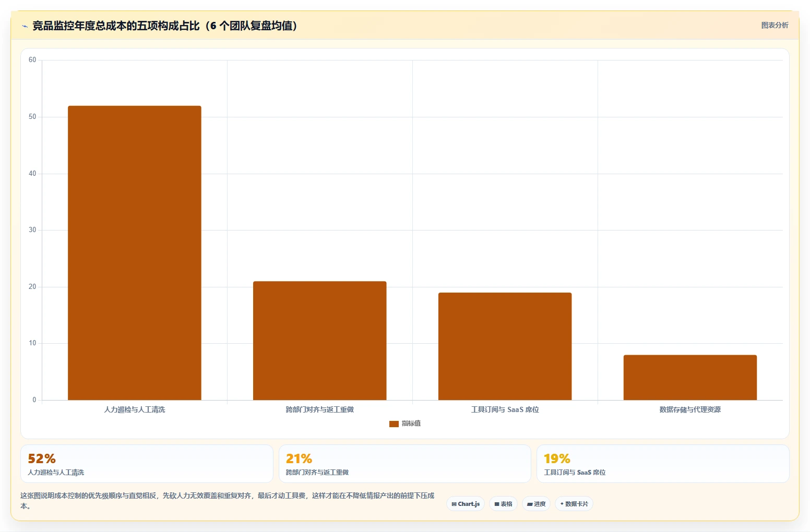Click the summary paragraph starting 这张图说明成本控制
This screenshot has width=810, height=532.
[228, 501]
